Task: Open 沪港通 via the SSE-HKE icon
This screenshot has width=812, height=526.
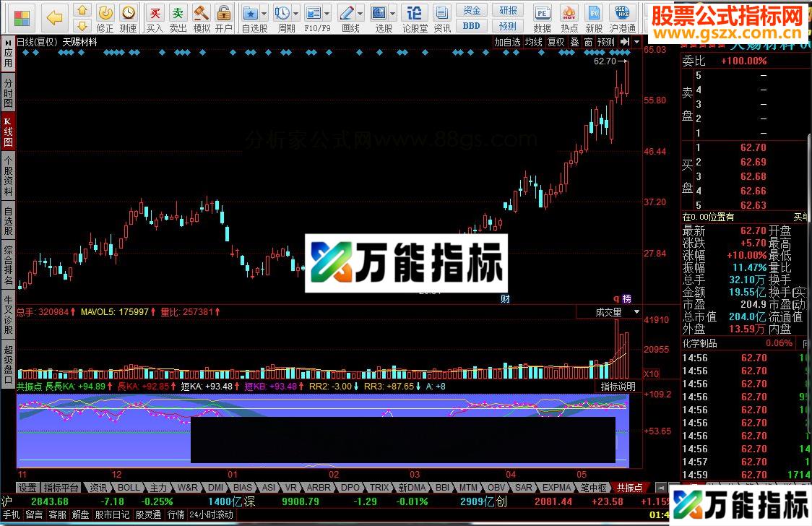Action: click(621, 13)
